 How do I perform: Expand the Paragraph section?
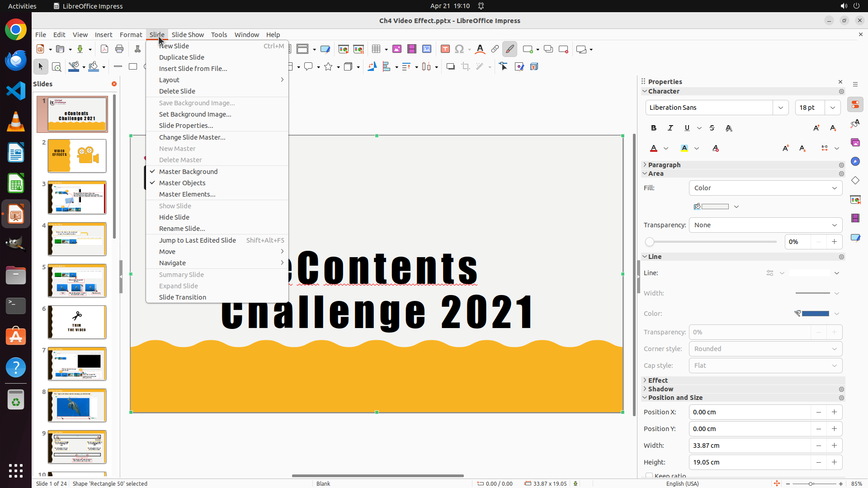tap(664, 165)
